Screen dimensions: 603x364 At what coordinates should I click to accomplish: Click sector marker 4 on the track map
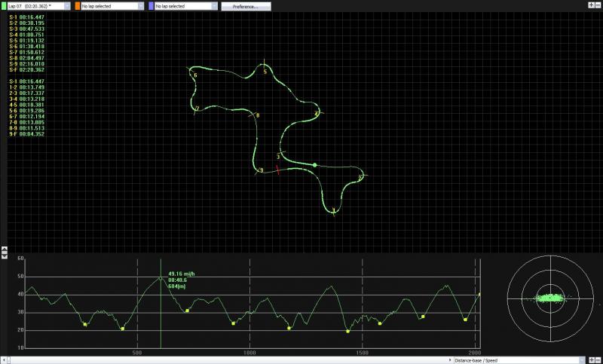tap(317, 114)
